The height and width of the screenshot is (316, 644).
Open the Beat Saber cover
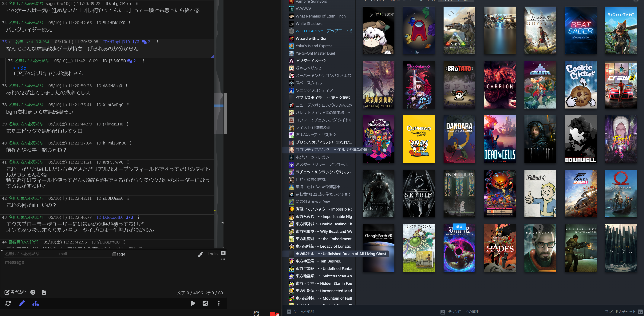tap(580, 30)
